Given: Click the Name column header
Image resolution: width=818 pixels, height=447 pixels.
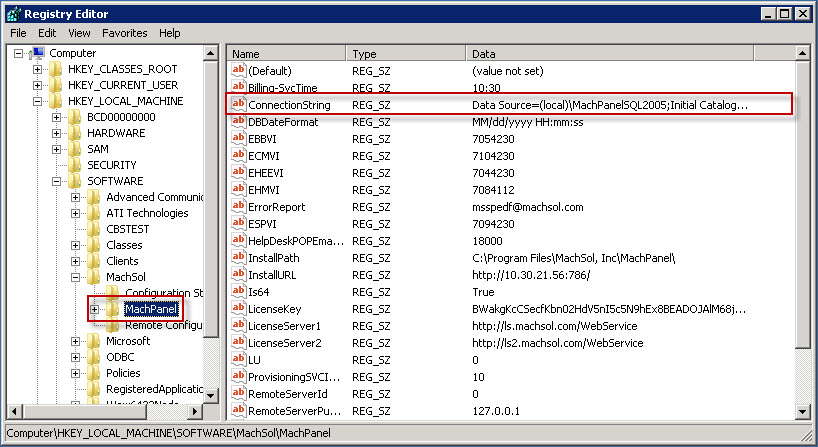Looking at the screenshot, I should 287,54.
